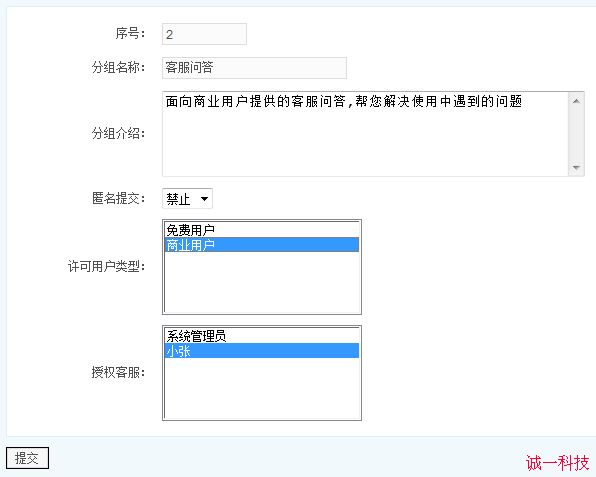
Task: Select 系统管理员 in authorized staff list
Action: tap(262, 336)
